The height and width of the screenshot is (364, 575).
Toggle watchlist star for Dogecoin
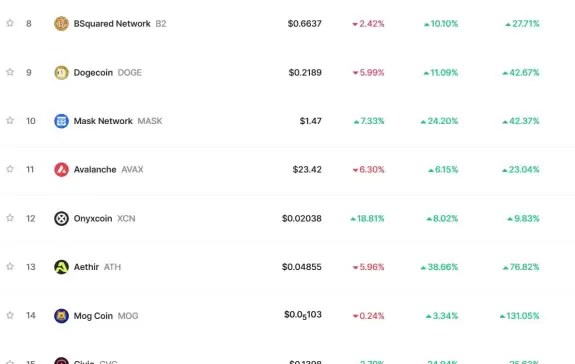click(10, 72)
